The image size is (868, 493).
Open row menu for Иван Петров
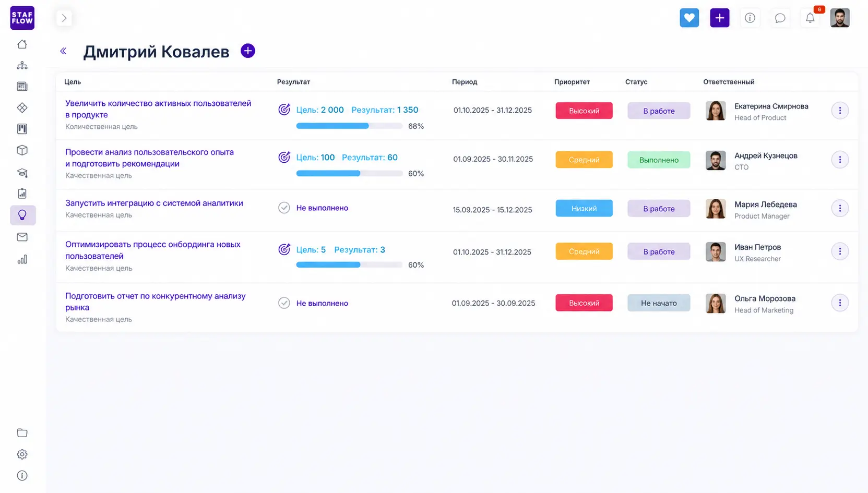(x=840, y=251)
